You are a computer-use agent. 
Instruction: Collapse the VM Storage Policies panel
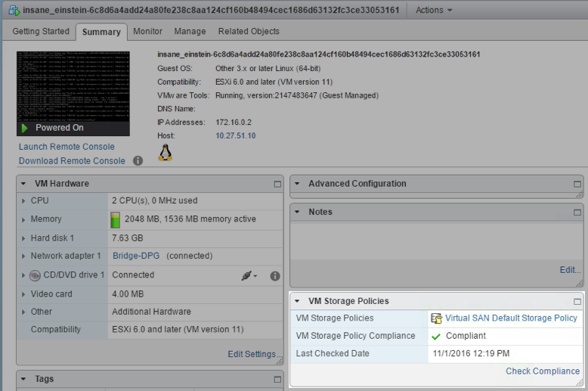click(297, 301)
